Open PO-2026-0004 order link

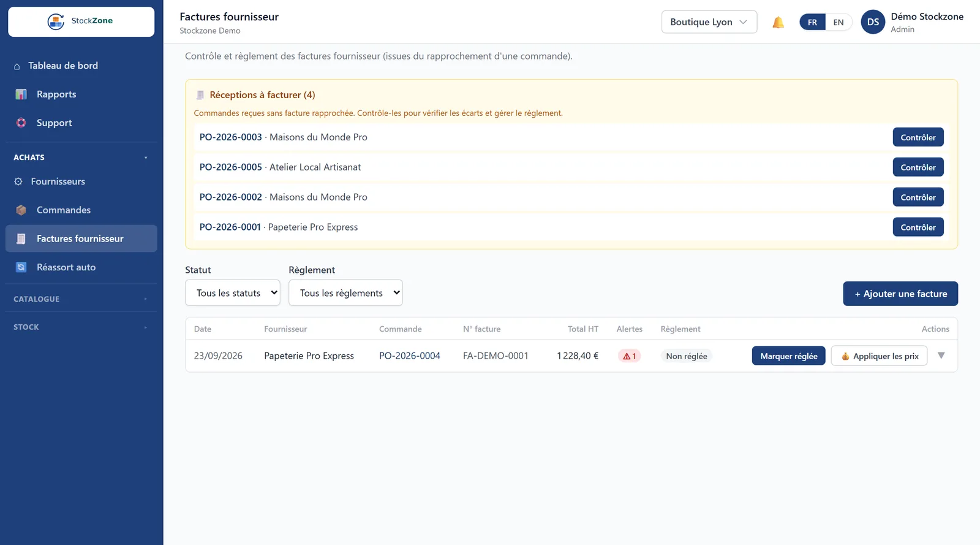(410, 356)
